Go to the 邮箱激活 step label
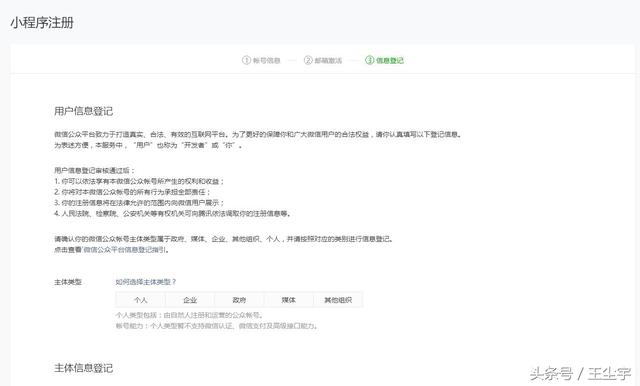The width and height of the screenshot is (640, 386). (x=328, y=61)
